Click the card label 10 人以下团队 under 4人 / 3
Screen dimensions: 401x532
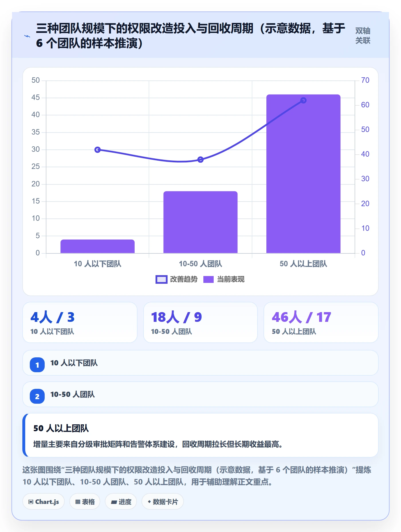(x=52, y=332)
